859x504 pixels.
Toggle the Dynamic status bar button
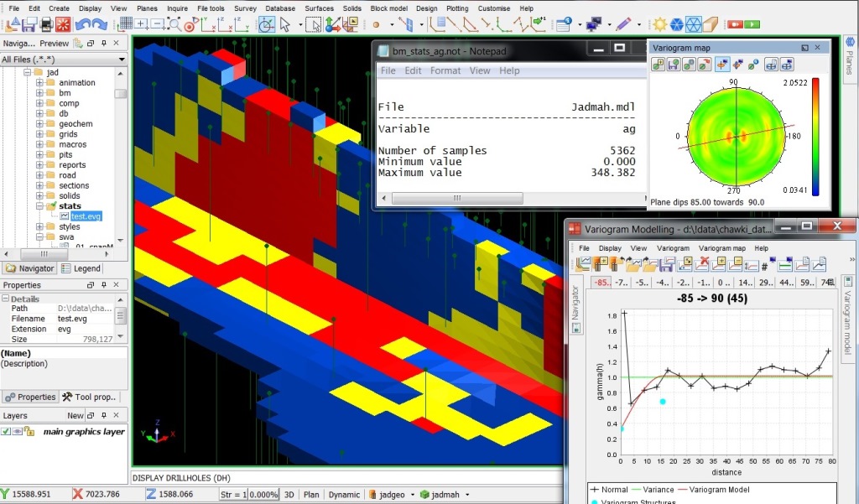[x=344, y=495]
